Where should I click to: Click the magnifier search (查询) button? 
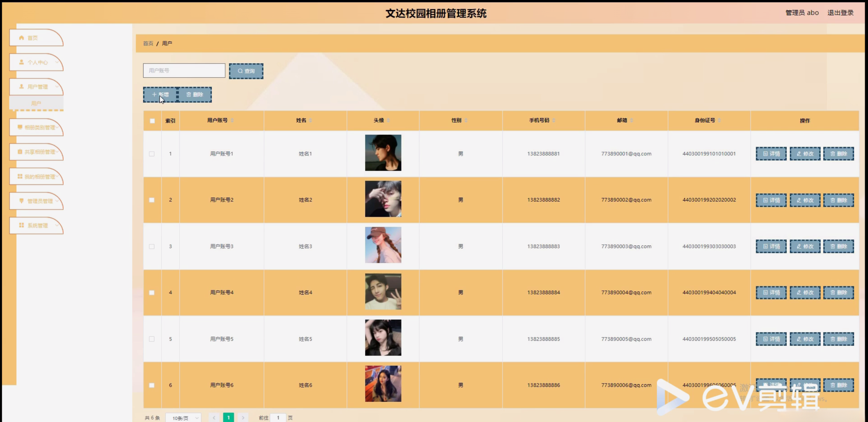(x=246, y=71)
